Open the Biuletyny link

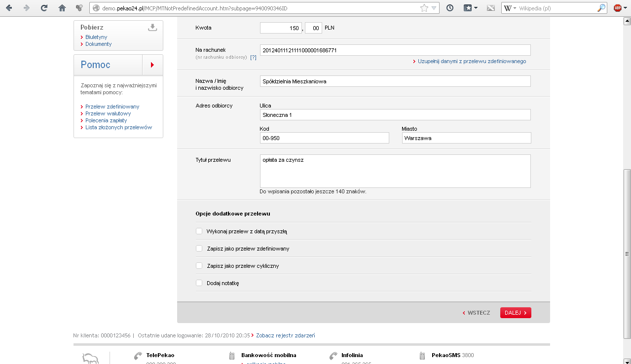tap(96, 37)
